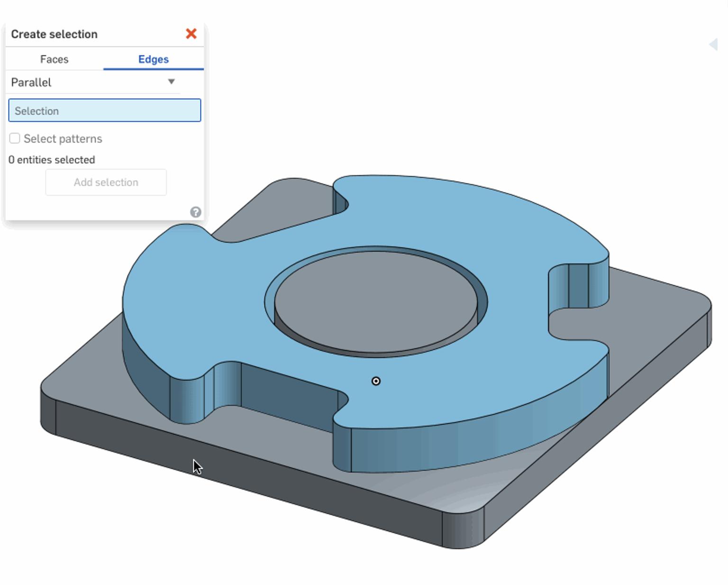The height and width of the screenshot is (585, 728).
Task: Switch to the Edges tab
Action: 153,59
